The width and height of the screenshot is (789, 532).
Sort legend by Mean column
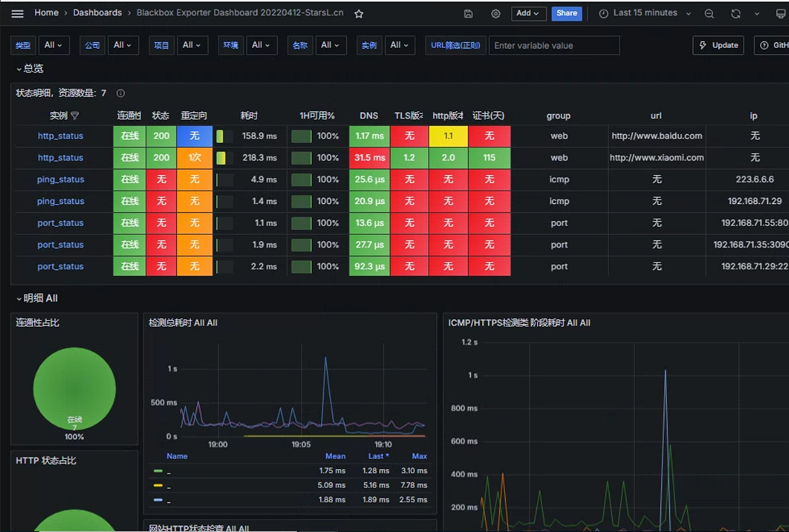(x=336, y=456)
